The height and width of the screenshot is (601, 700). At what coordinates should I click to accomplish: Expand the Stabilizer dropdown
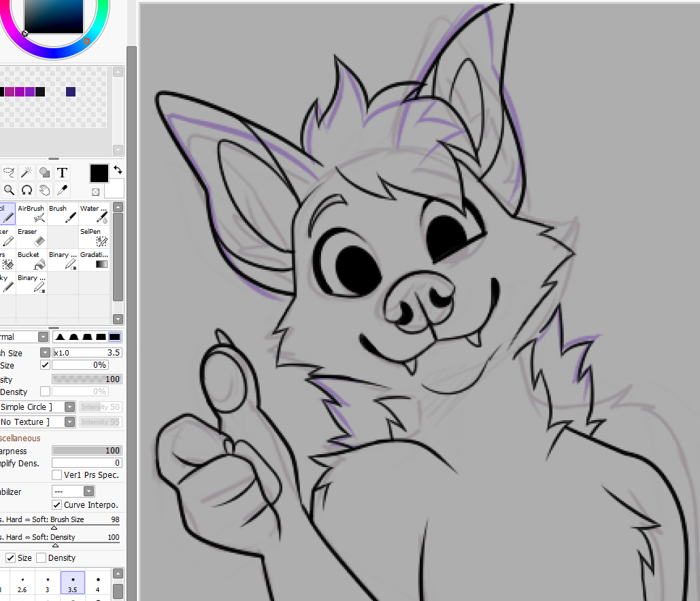(88, 491)
